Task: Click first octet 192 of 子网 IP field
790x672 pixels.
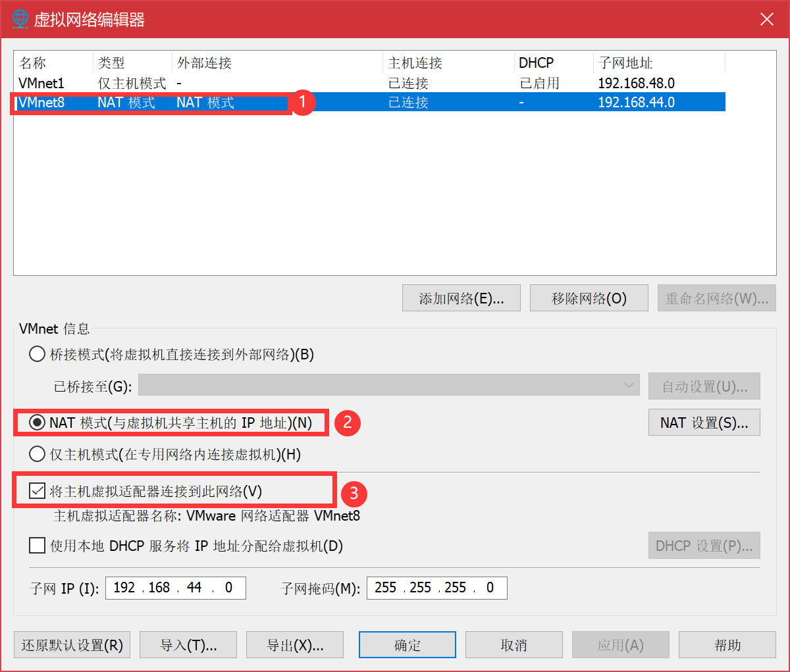Action: (x=124, y=587)
